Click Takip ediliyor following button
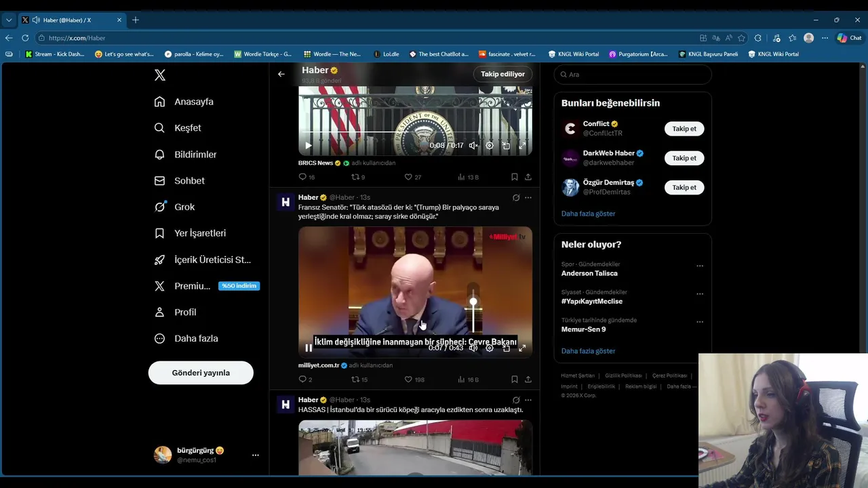 coord(502,74)
